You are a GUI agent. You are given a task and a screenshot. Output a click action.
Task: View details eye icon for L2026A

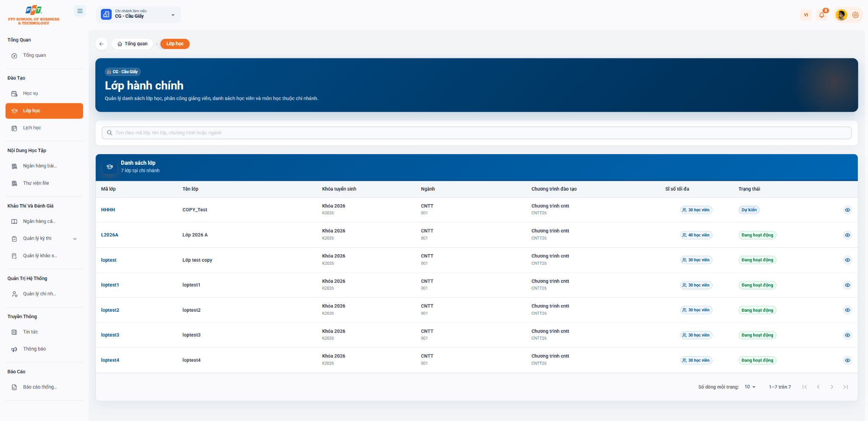click(847, 235)
